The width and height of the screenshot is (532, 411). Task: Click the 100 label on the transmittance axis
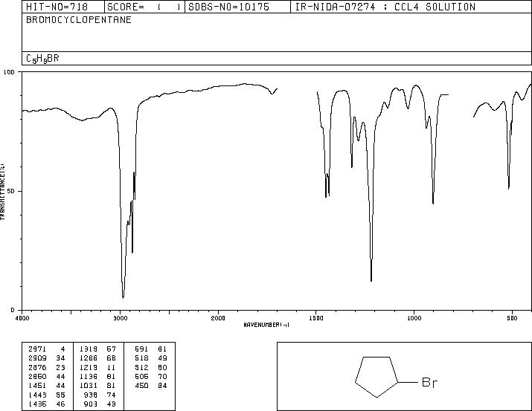pyautogui.click(x=10, y=72)
